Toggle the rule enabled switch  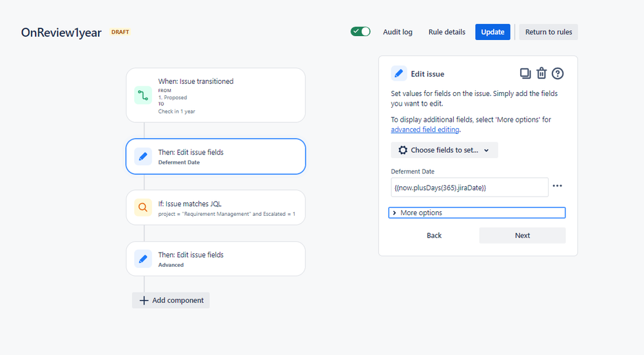(360, 32)
